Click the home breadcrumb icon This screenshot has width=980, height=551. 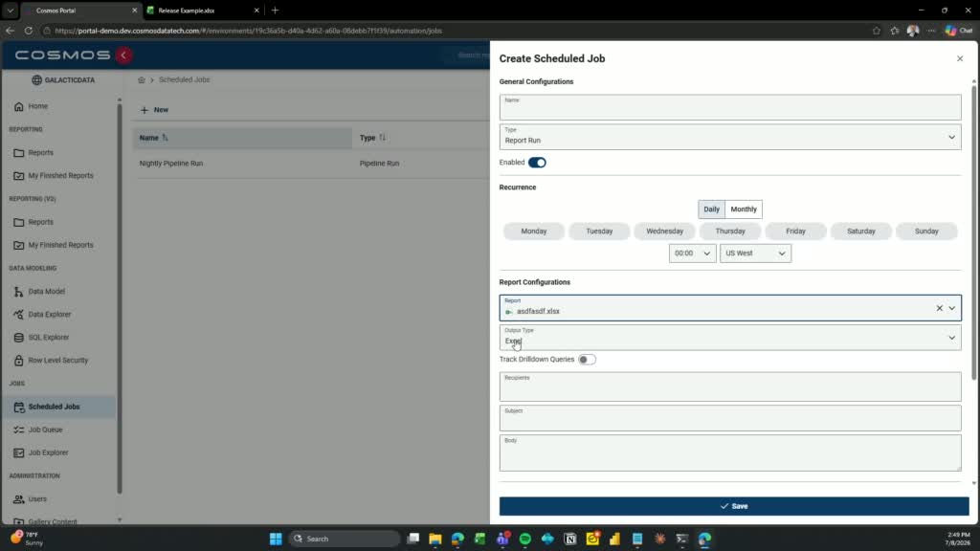[142, 80]
